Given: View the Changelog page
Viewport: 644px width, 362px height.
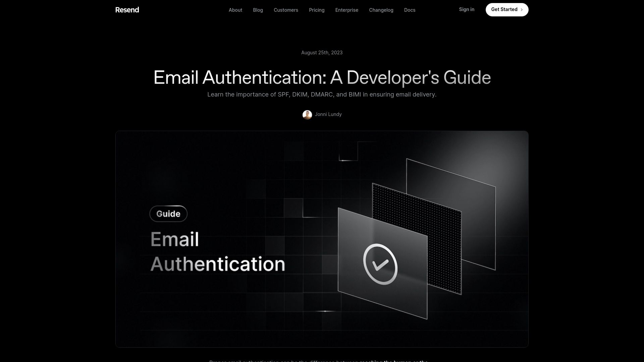Looking at the screenshot, I should click(x=381, y=10).
